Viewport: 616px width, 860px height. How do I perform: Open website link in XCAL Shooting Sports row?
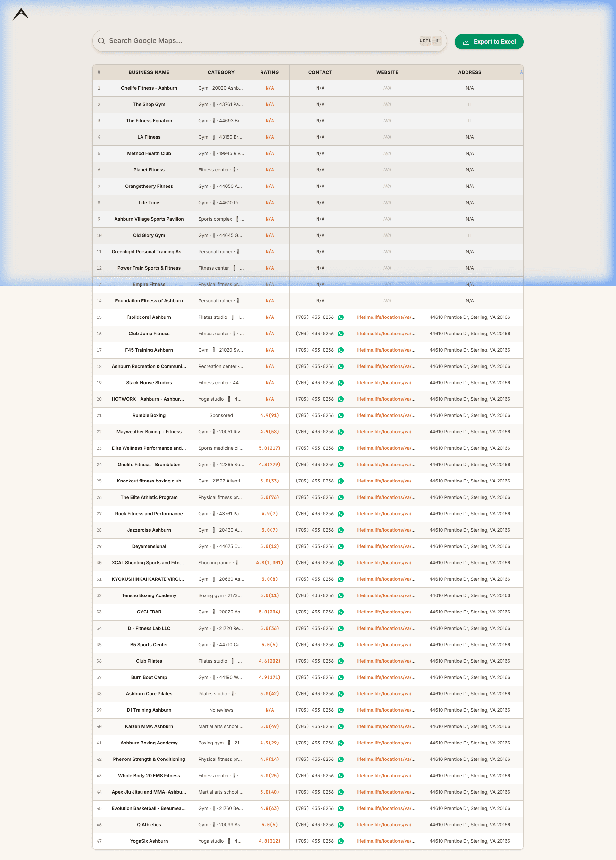(x=386, y=563)
